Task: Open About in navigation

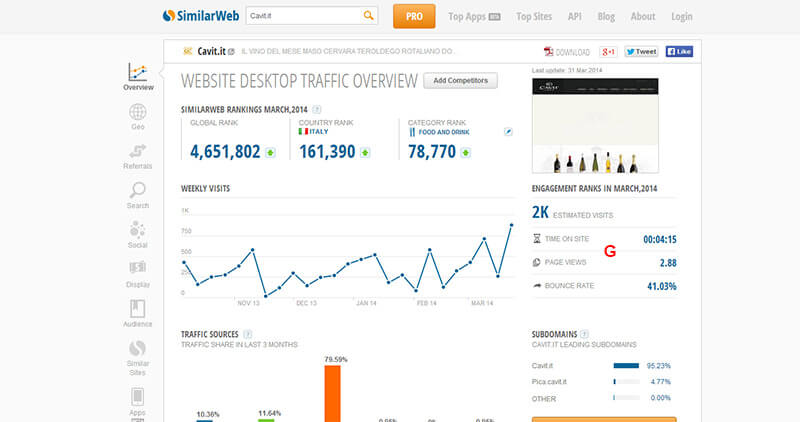Action: click(643, 16)
